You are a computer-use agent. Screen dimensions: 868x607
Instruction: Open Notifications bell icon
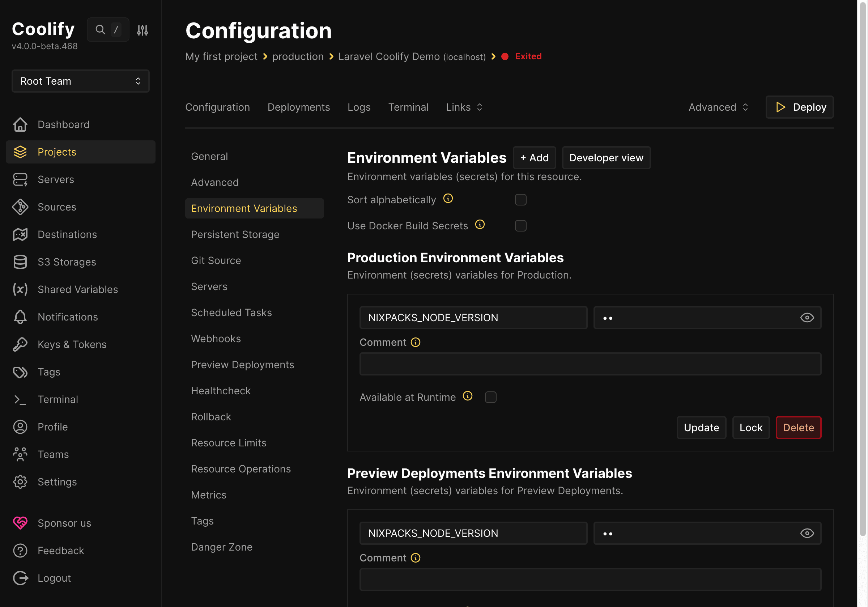(20, 317)
